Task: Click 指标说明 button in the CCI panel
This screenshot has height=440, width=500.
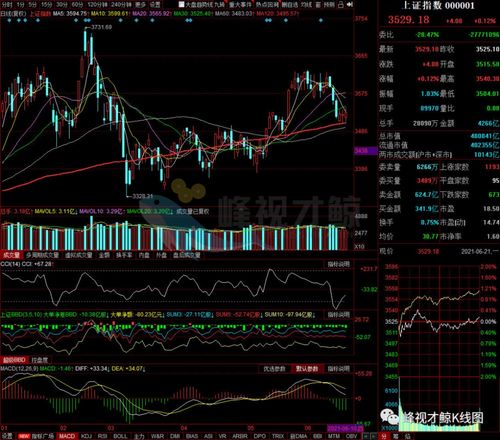Action: [x=338, y=264]
